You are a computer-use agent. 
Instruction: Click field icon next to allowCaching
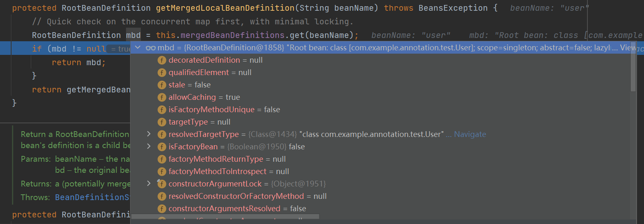coord(162,97)
